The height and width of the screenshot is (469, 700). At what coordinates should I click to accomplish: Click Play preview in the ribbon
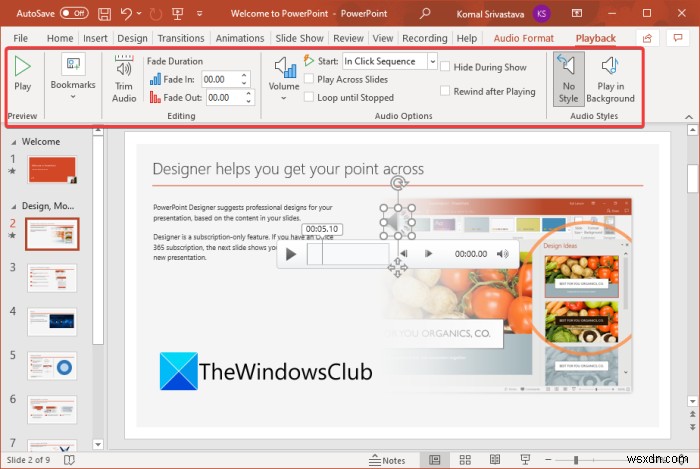(x=22, y=74)
